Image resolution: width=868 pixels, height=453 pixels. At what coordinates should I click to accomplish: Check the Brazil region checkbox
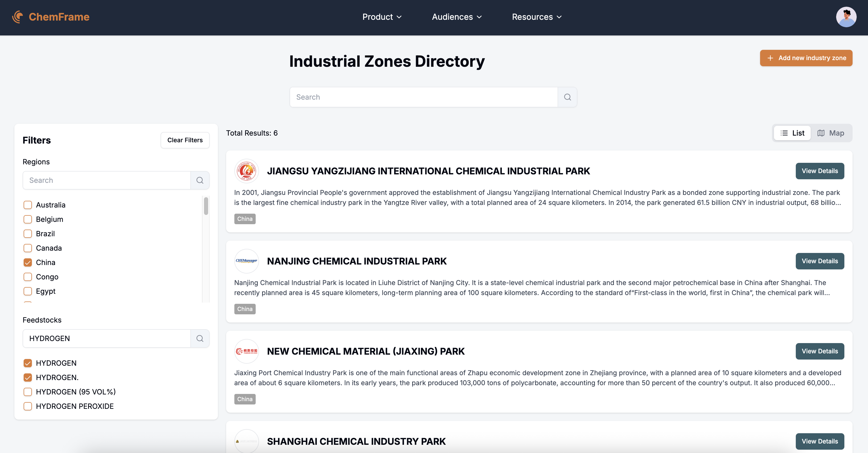pyautogui.click(x=28, y=234)
